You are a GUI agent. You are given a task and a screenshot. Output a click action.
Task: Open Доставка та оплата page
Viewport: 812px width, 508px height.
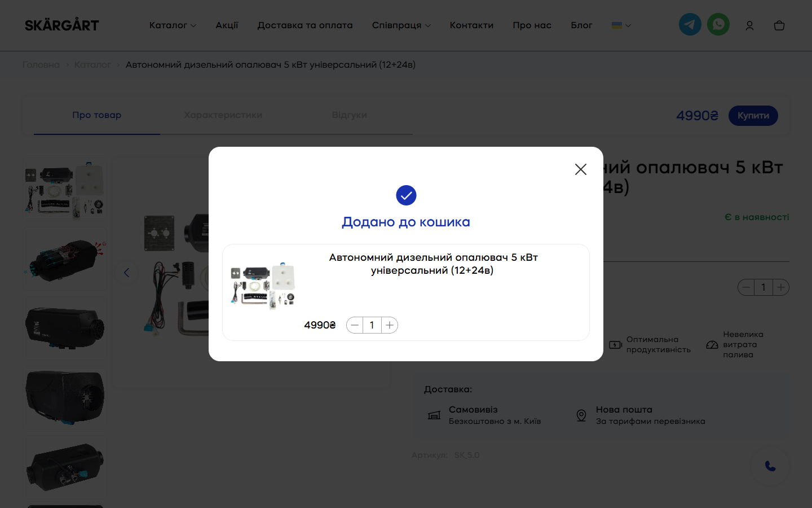click(x=305, y=25)
